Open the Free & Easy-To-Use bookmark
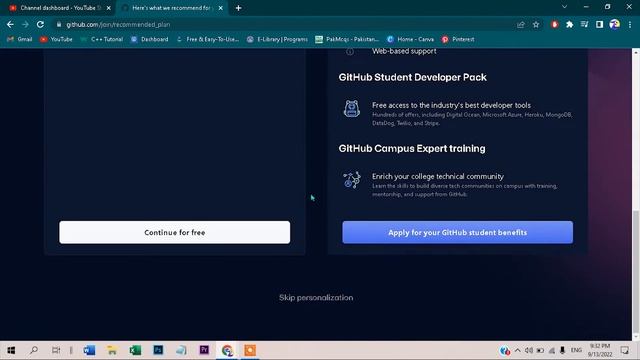This screenshot has height=360, width=640. point(207,39)
